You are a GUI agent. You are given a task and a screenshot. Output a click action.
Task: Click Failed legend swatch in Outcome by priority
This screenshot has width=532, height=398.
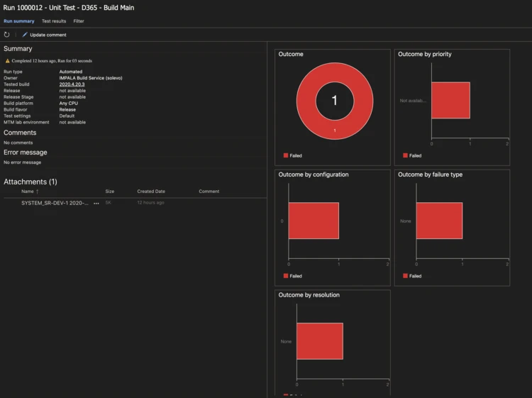pyautogui.click(x=406, y=155)
